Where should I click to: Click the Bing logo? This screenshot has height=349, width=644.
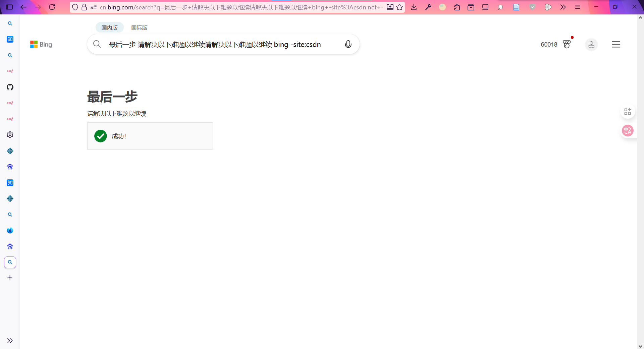(41, 44)
